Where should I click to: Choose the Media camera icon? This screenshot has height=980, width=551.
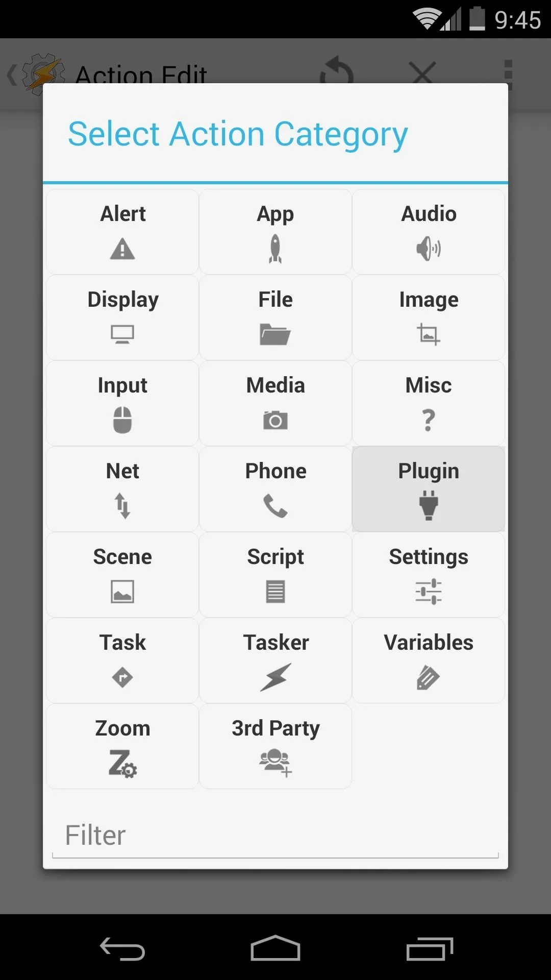(275, 420)
